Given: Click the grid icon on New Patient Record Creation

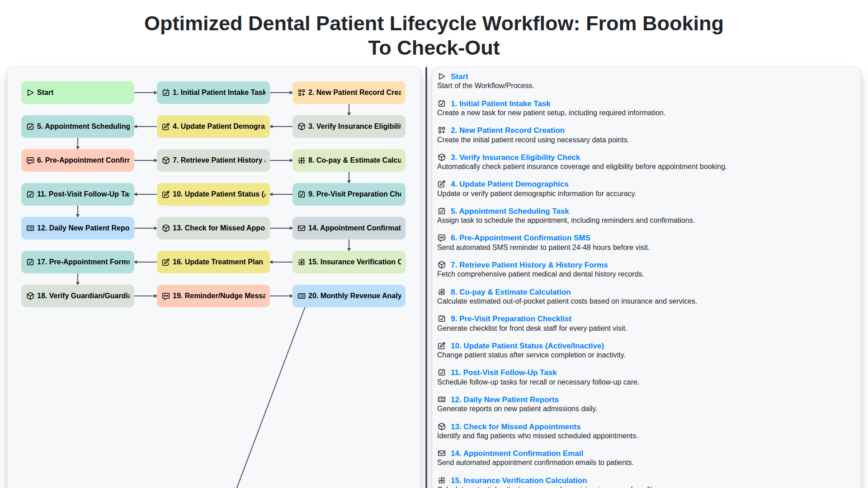Looking at the screenshot, I should pyautogui.click(x=302, y=92).
